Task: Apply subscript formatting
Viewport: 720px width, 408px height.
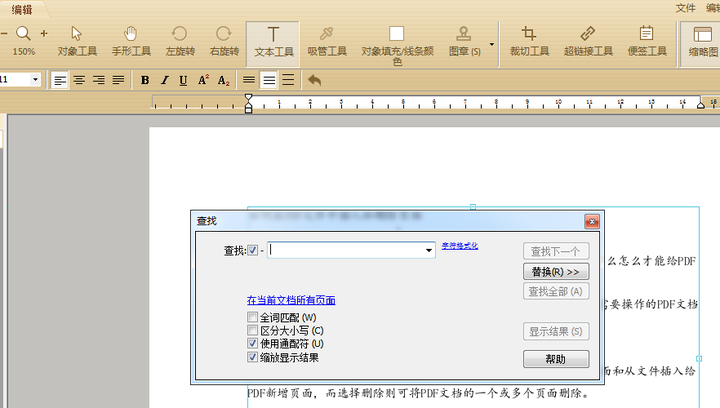Action: click(x=223, y=80)
